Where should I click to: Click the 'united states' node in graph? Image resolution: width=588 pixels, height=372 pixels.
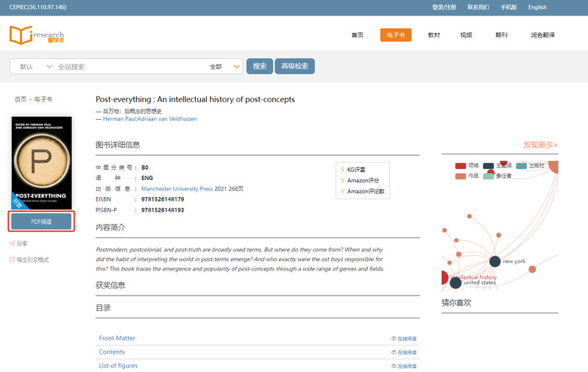[x=456, y=282]
